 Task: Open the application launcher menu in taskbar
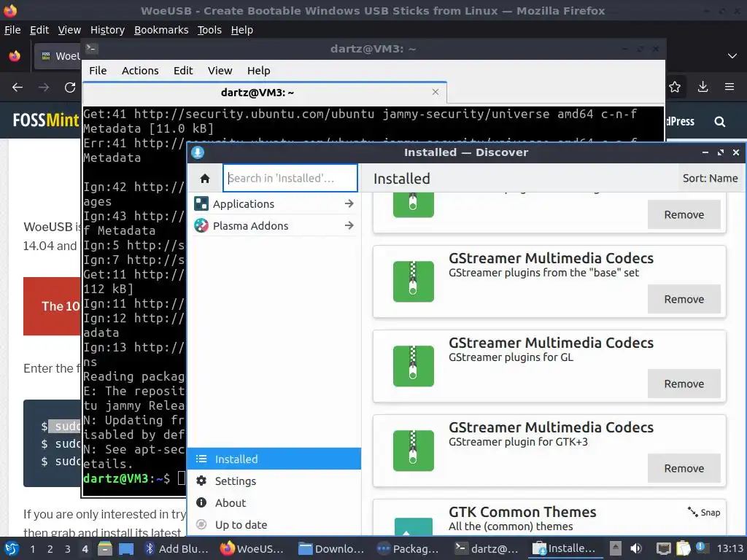coord(12,548)
